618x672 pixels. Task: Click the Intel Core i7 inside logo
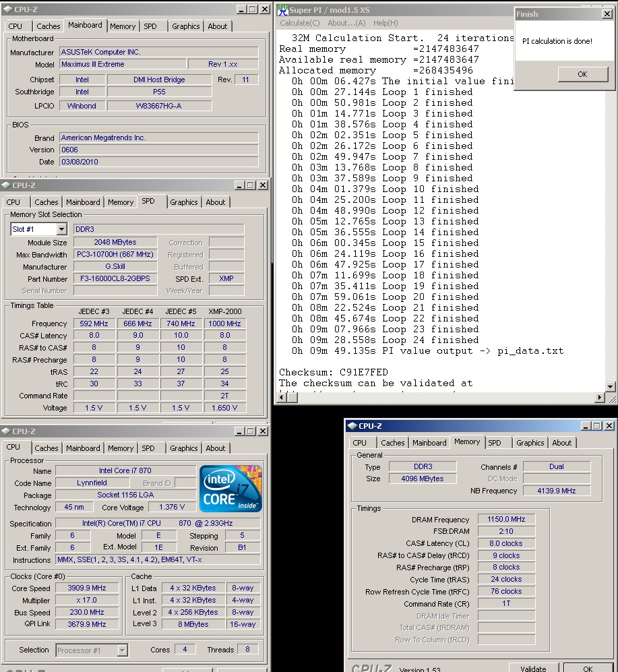pyautogui.click(x=230, y=488)
